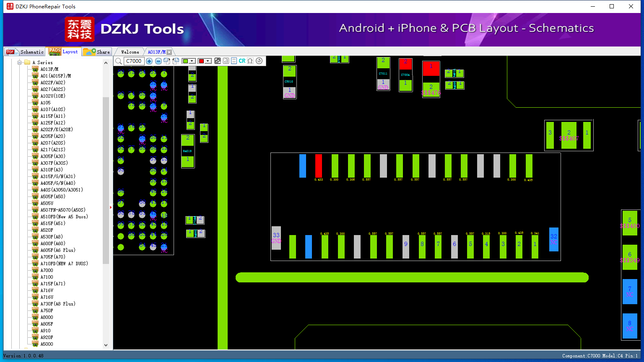Select A510FD(New A5 Duos) entry
The height and width of the screenshot is (362, 644).
coord(64,217)
